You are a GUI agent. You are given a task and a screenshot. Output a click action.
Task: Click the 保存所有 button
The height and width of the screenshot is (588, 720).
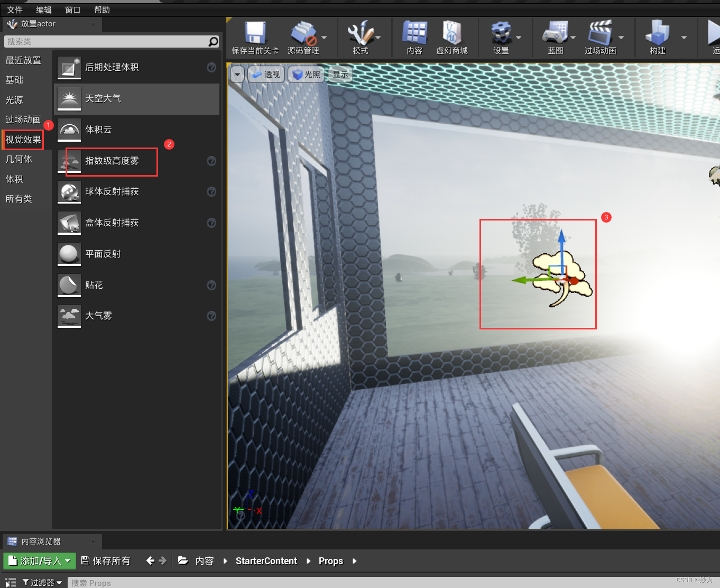tap(105, 561)
